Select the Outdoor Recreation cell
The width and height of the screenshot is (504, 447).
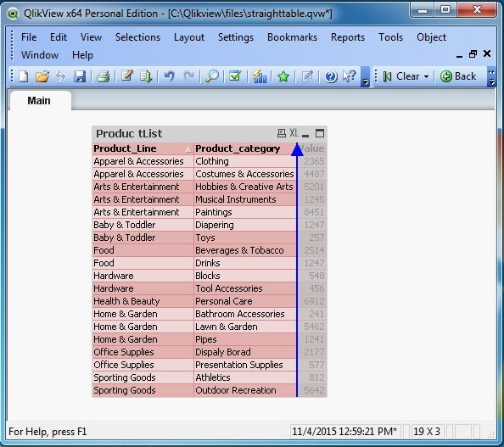click(x=245, y=390)
